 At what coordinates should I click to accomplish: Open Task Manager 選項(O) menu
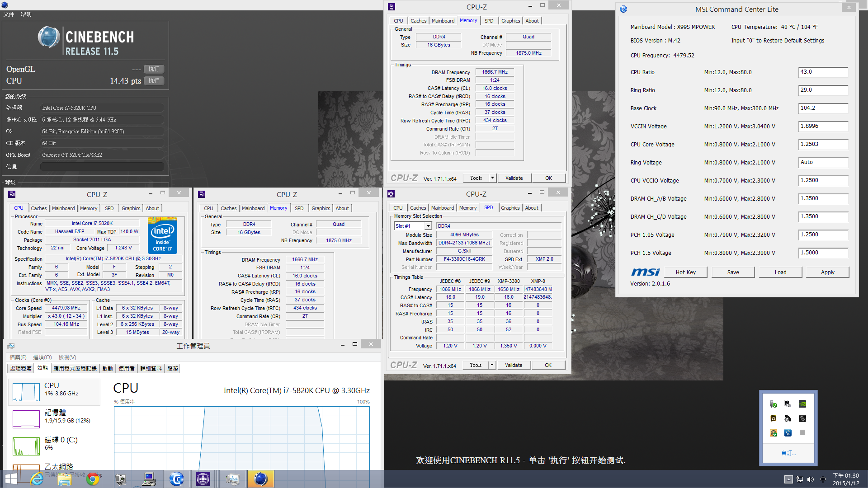(x=42, y=357)
